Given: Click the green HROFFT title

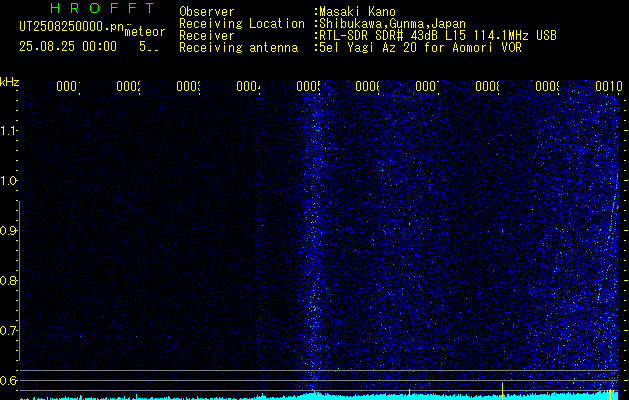Looking at the screenshot, I should pyautogui.click(x=103, y=8).
